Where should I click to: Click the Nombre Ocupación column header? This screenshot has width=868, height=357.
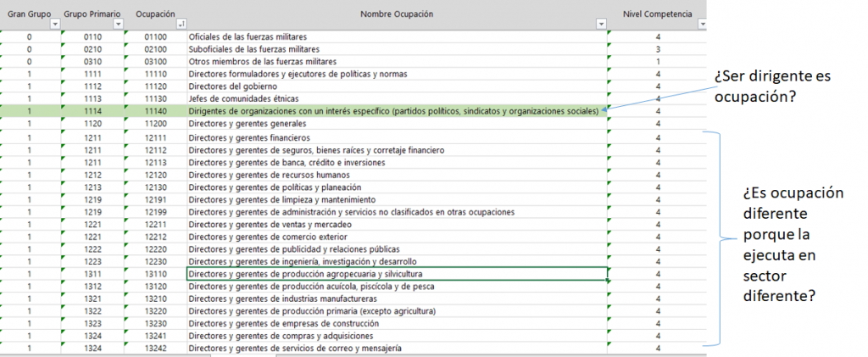[x=396, y=14]
